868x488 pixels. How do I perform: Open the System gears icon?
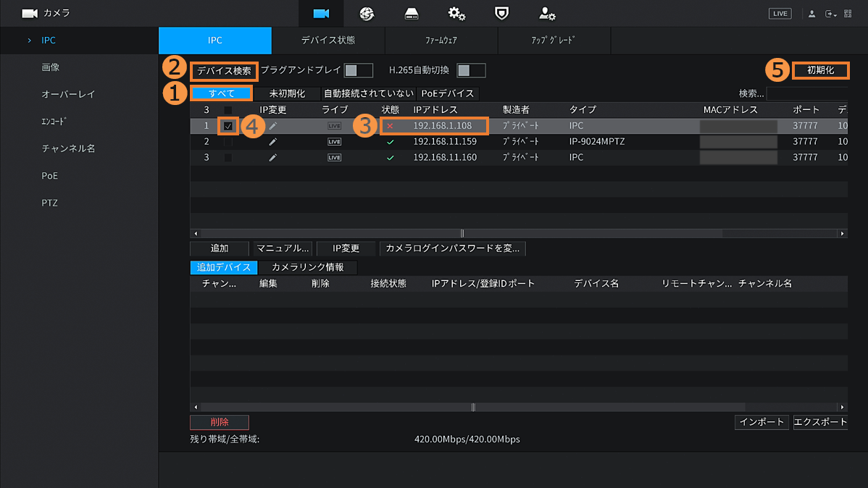click(456, 14)
